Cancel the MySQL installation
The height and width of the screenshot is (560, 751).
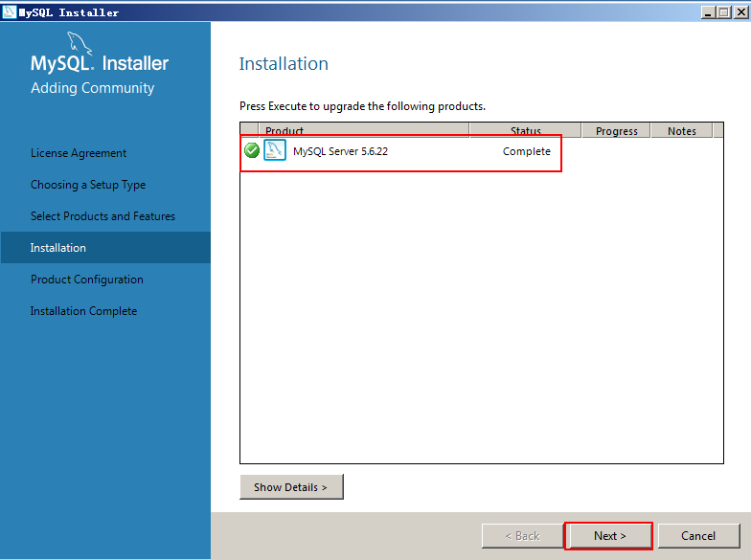(x=698, y=536)
